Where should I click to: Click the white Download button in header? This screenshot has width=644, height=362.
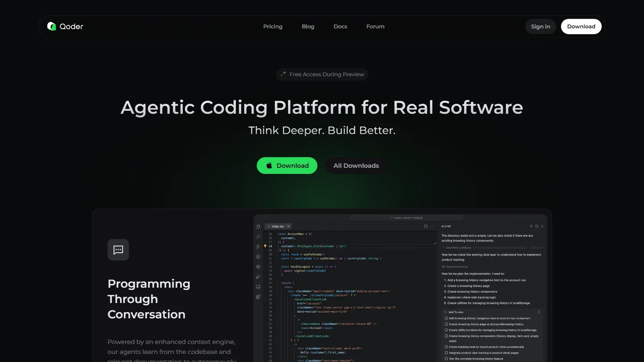click(x=581, y=26)
